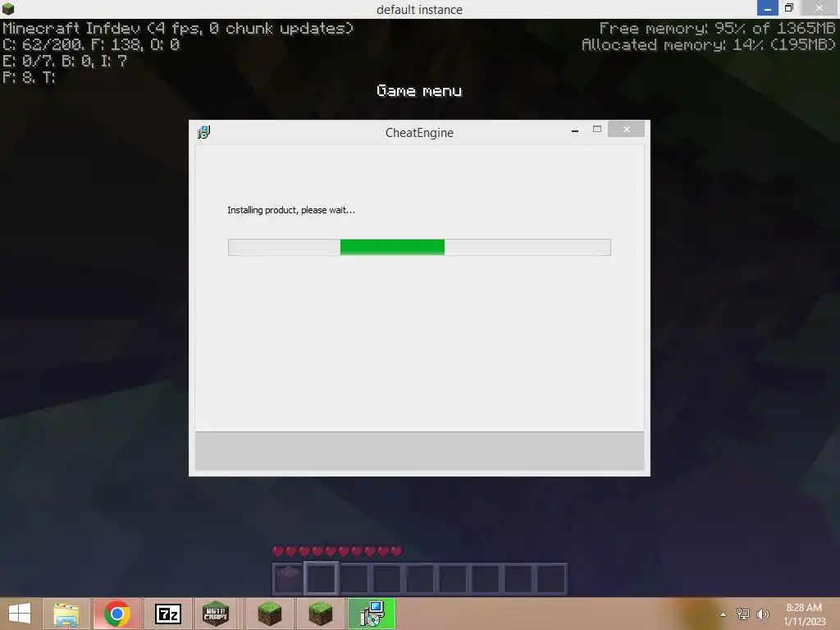Open the volume speaker tray icon
The height and width of the screenshot is (630, 840).
click(763, 614)
